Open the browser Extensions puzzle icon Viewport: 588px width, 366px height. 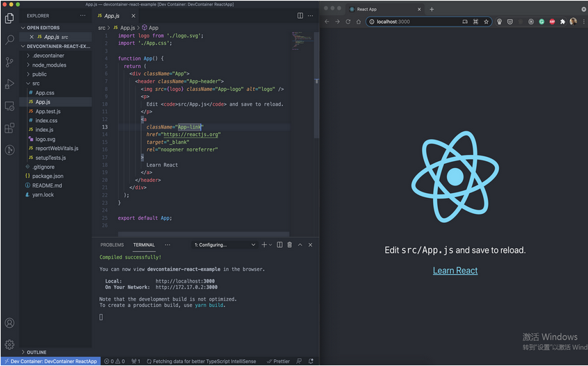pyautogui.click(x=562, y=22)
